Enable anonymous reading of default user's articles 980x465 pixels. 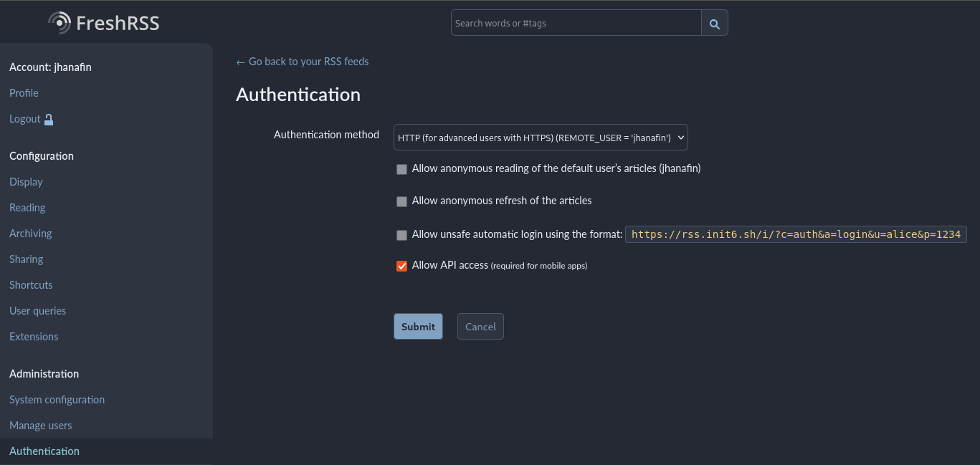401,169
